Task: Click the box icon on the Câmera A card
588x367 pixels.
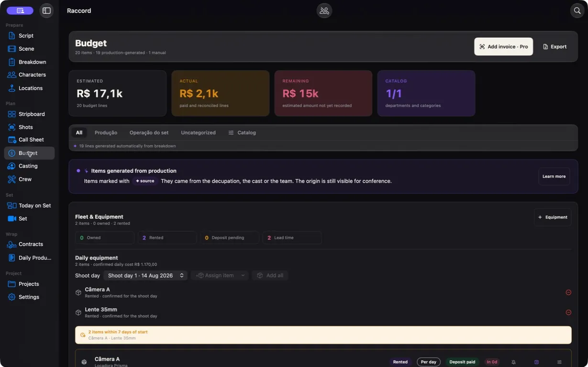Action: (x=84, y=362)
